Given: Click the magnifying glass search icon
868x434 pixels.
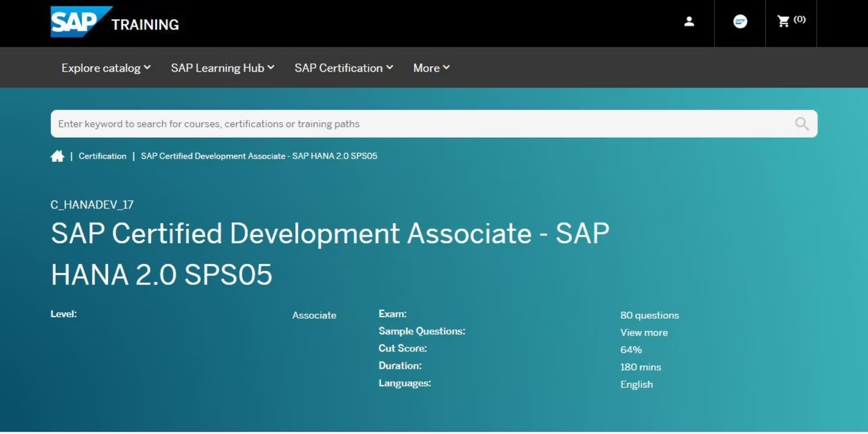Looking at the screenshot, I should [801, 123].
